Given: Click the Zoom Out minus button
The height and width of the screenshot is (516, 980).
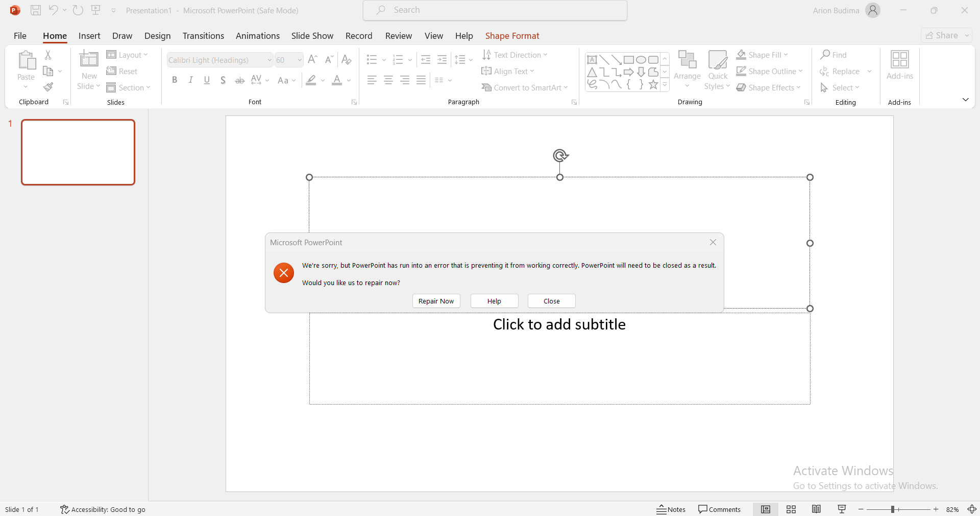Looking at the screenshot, I should (x=861, y=509).
